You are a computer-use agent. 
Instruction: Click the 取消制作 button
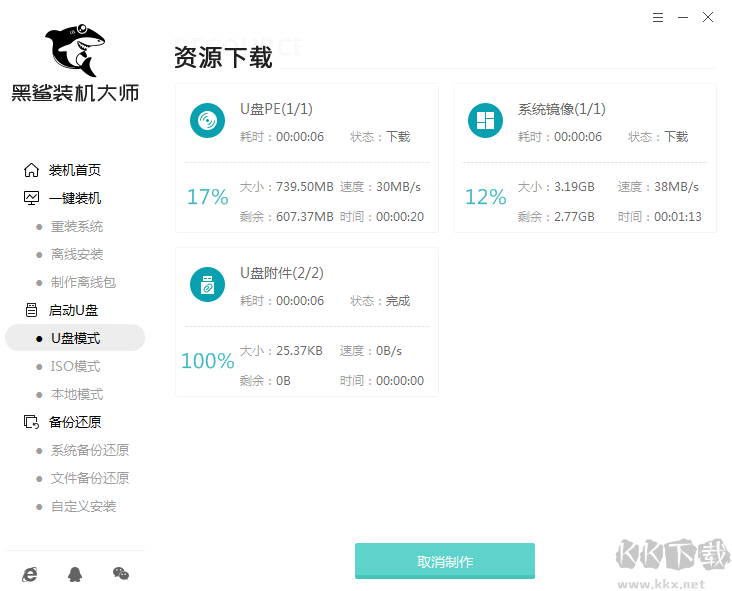(x=445, y=561)
